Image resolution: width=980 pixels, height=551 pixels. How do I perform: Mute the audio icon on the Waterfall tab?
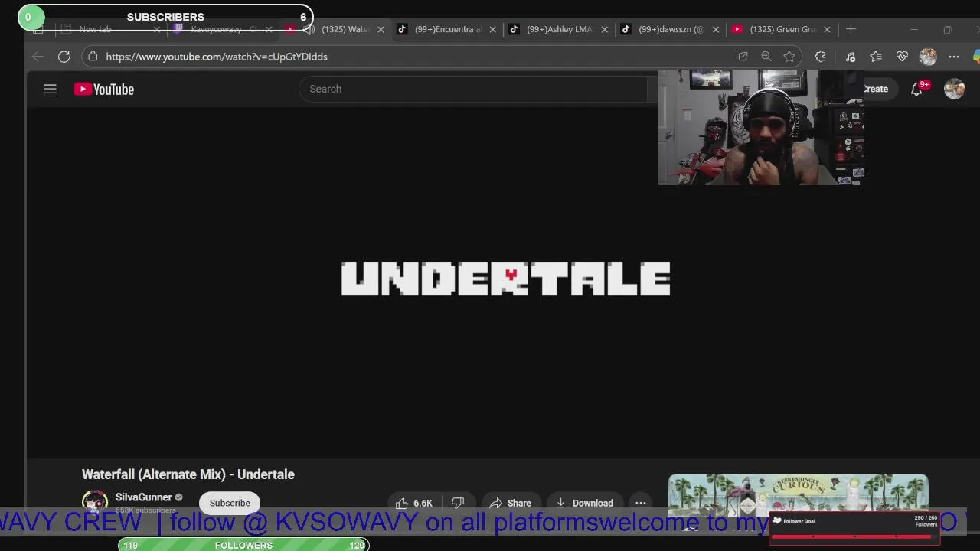309,29
